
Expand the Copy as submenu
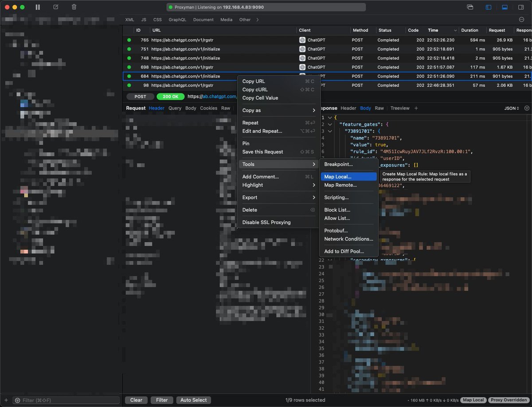(x=278, y=110)
